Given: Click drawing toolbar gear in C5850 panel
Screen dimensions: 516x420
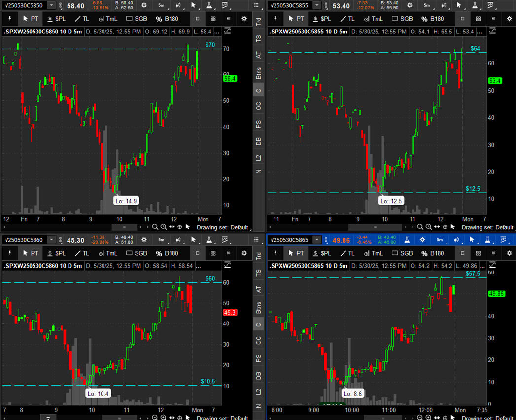Looking at the screenshot, I should point(244,19).
